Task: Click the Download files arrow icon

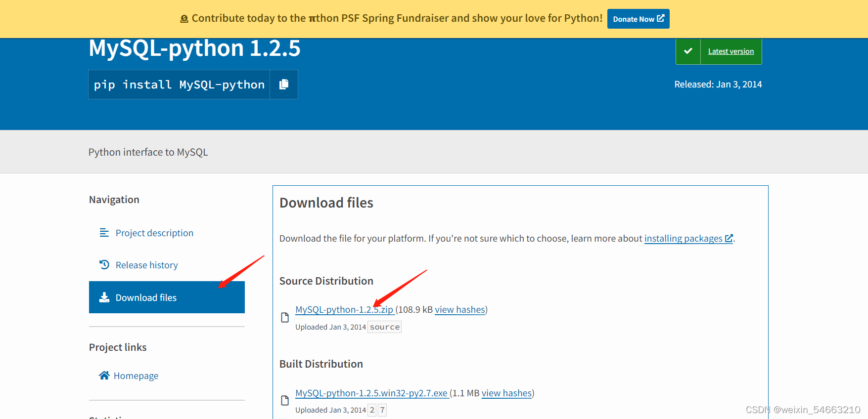Action: (104, 297)
